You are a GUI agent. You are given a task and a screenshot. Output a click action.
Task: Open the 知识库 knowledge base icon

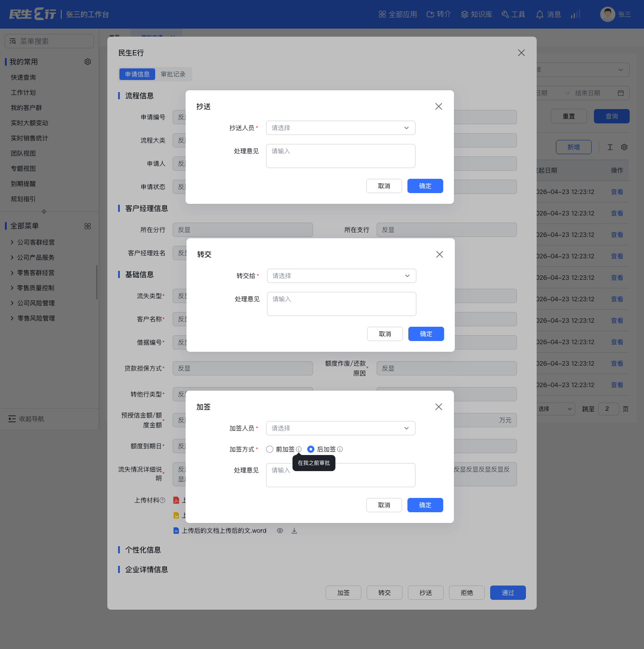[464, 14]
